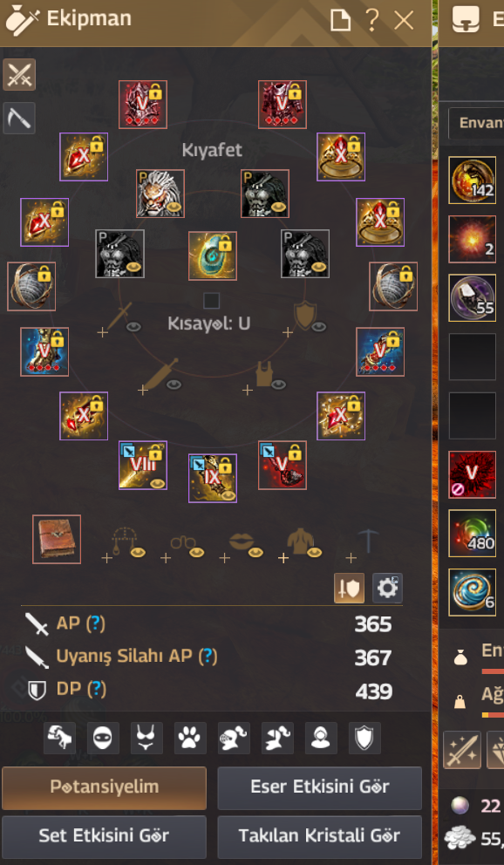This screenshot has width=504, height=865.
Task: Open the blank document icon in header
Action: 340,21
